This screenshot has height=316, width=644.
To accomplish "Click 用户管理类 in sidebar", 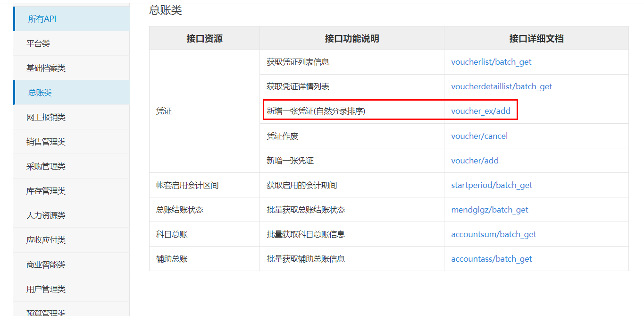I will pos(46,289).
